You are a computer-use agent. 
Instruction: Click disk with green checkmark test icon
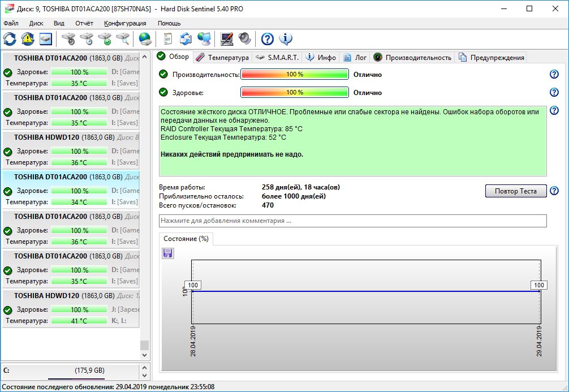[105, 39]
